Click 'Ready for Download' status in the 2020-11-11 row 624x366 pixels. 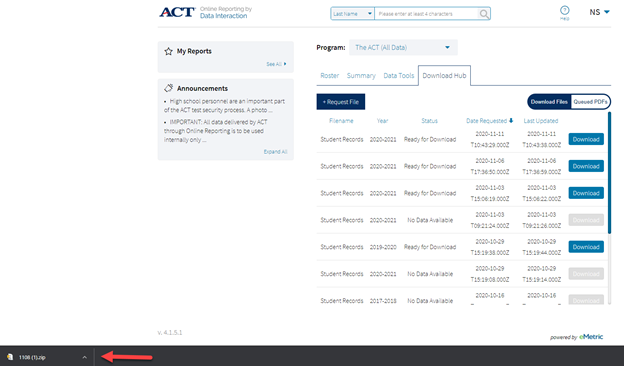pos(430,139)
